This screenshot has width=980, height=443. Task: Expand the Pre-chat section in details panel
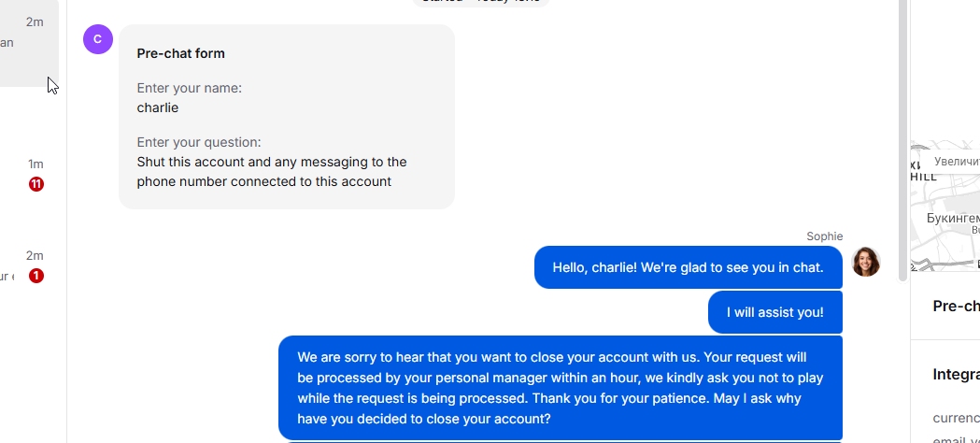point(956,306)
